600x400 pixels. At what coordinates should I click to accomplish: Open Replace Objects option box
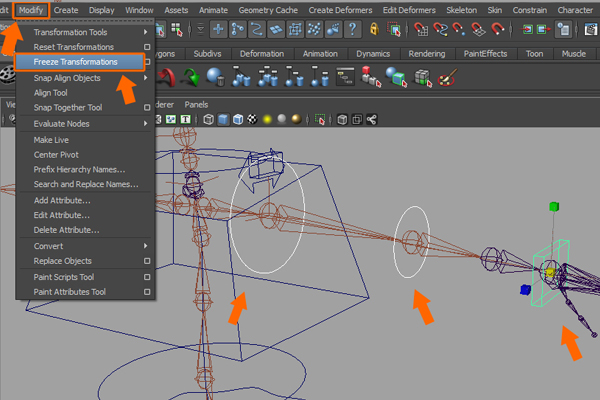pos(147,261)
